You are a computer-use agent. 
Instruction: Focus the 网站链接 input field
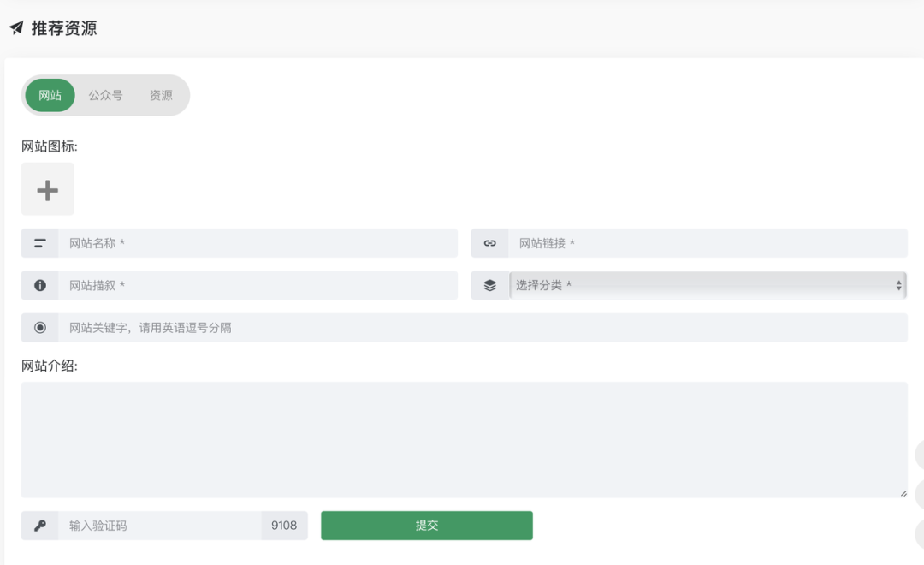click(707, 243)
